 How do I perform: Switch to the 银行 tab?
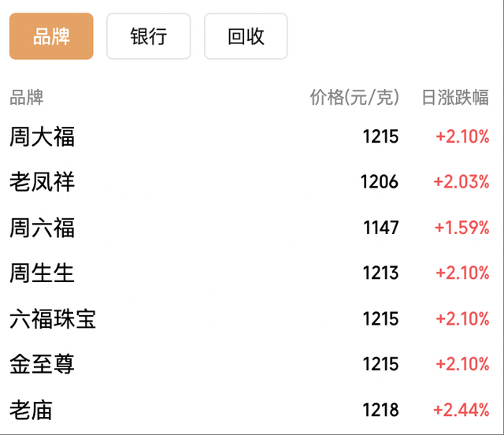tap(149, 36)
